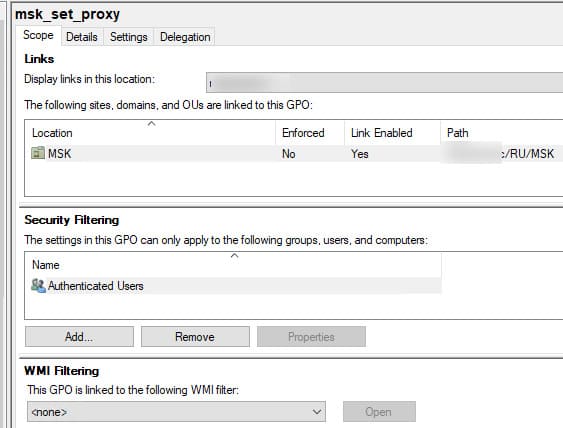Click the Add... button under Security Filtering

coord(79,336)
